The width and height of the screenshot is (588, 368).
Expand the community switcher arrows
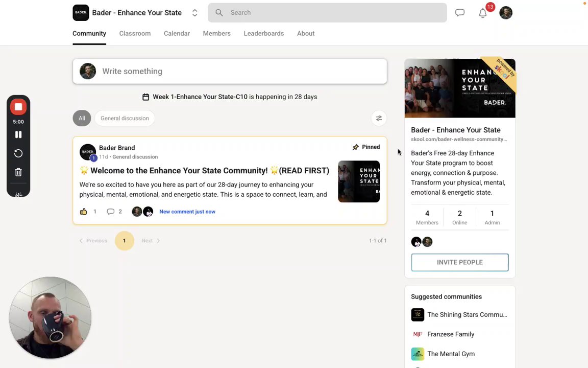tap(194, 13)
